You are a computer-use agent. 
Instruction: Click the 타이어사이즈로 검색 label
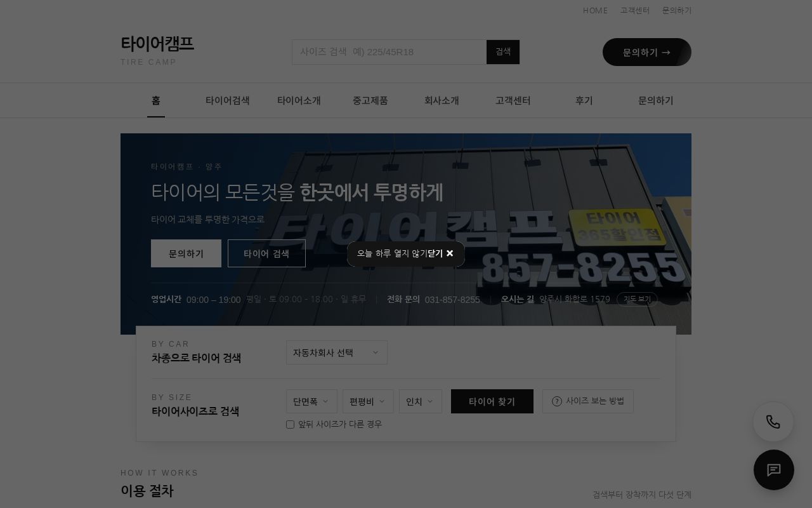pyautogui.click(x=195, y=411)
